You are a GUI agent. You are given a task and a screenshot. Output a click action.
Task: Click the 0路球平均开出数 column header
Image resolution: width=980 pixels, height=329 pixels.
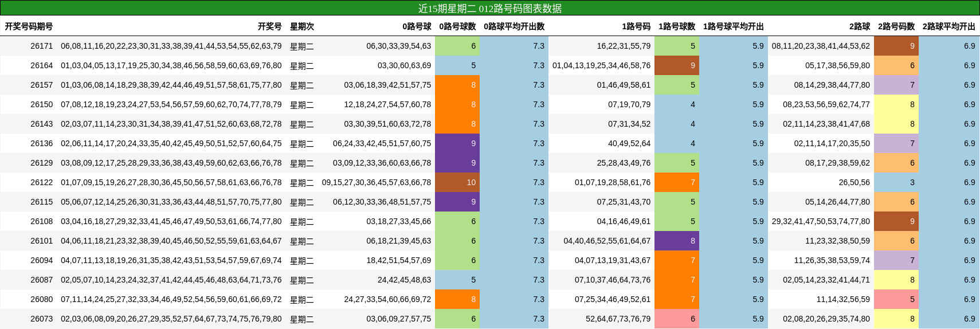point(514,26)
